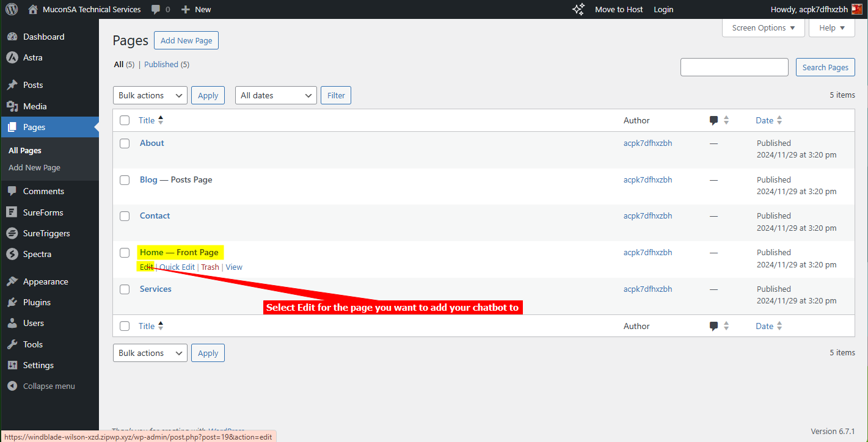Click the WordPress logo icon
868x442 pixels.
coord(12,9)
